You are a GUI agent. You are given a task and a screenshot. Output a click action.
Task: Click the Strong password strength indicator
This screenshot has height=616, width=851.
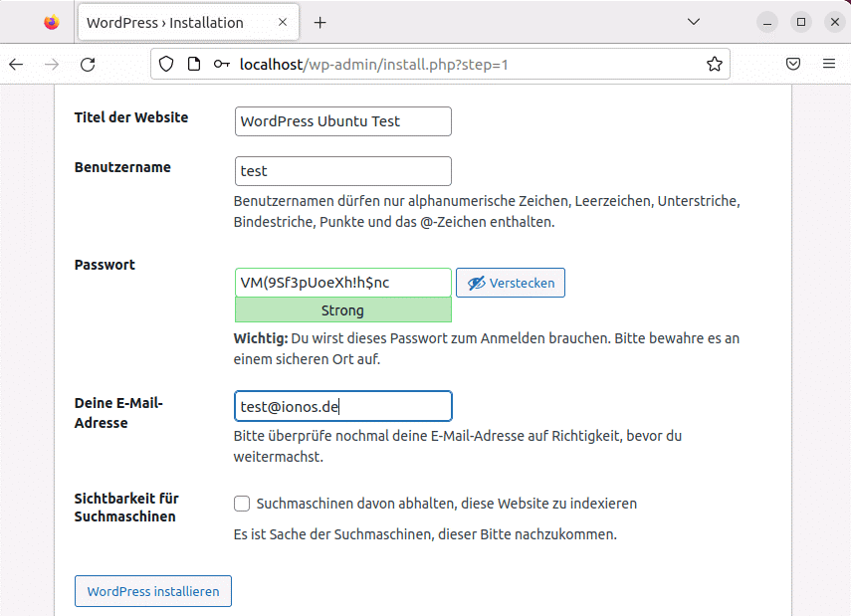tap(343, 310)
